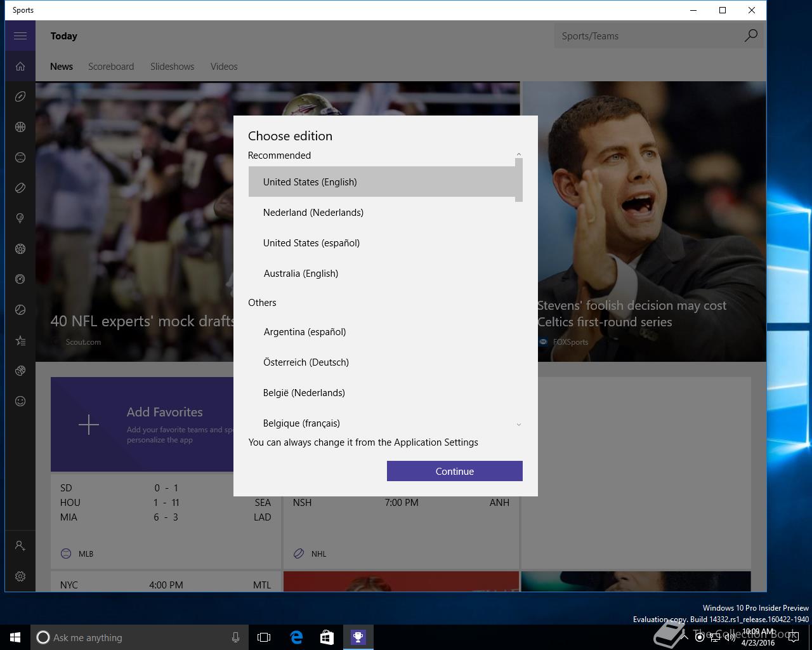The image size is (812, 650).
Task: Open the Stevens' foolish decision Celtics story
Action: (x=632, y=314)
